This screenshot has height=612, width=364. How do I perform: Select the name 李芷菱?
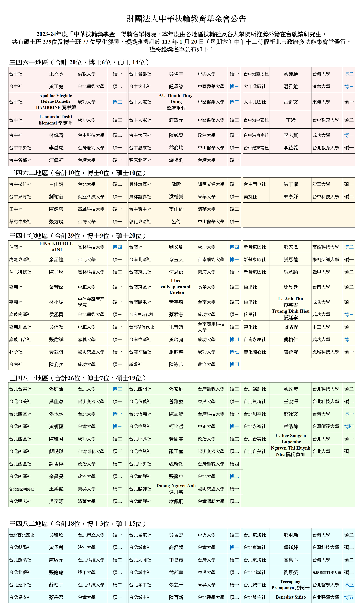point(291,148)
